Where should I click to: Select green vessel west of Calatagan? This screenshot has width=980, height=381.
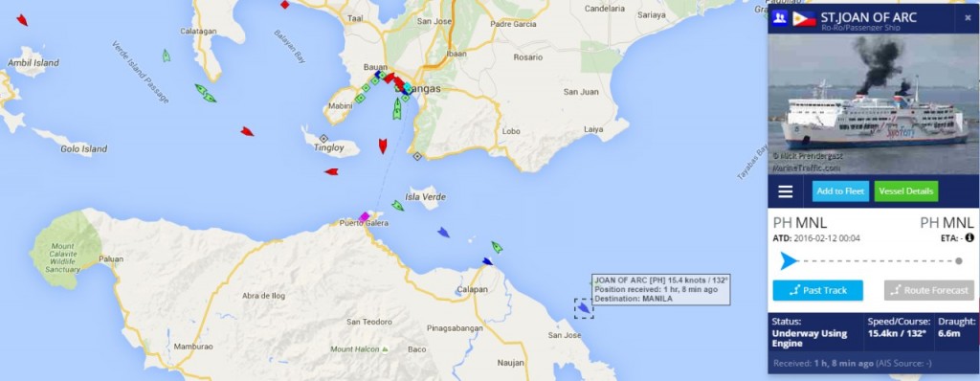[167, 56]
